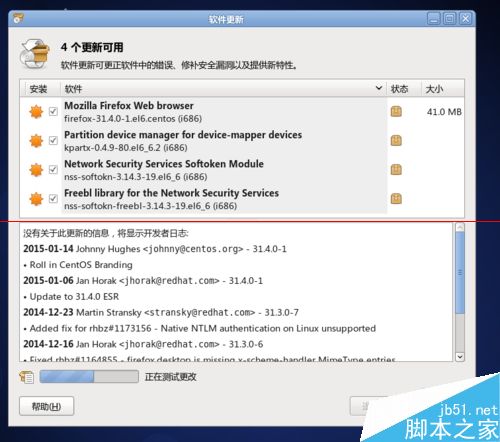The image size is (500, 442).
Task: Close the 软件更新 window
Action: [x=465, y=19]
